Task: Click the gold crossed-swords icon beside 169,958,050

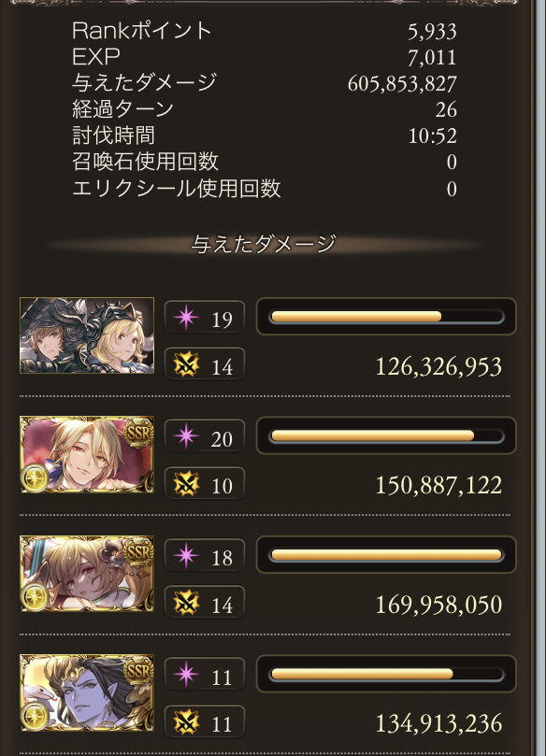Action: pos(186,603)
